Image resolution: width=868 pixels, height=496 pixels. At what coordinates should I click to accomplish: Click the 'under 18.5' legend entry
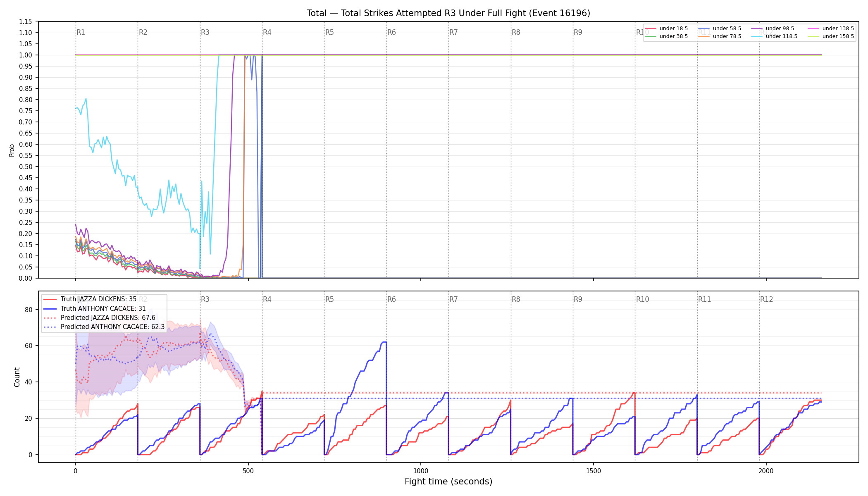point(666,29)
